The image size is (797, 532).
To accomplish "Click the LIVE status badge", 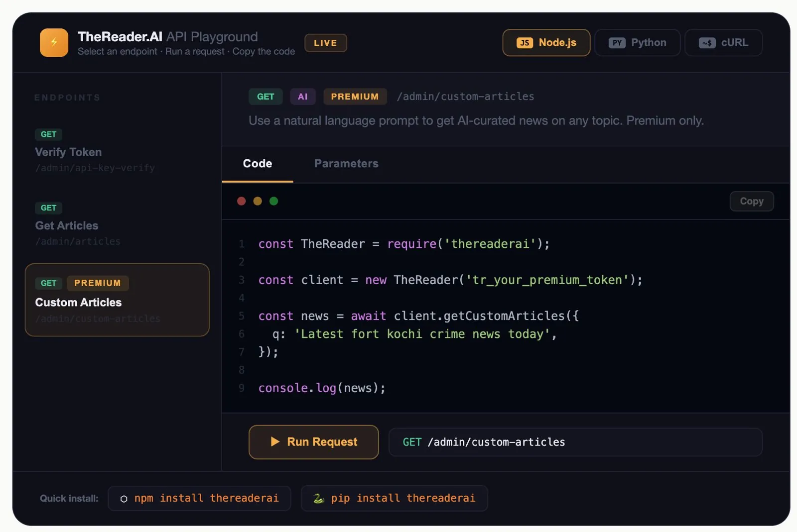I will click(326, 43).
